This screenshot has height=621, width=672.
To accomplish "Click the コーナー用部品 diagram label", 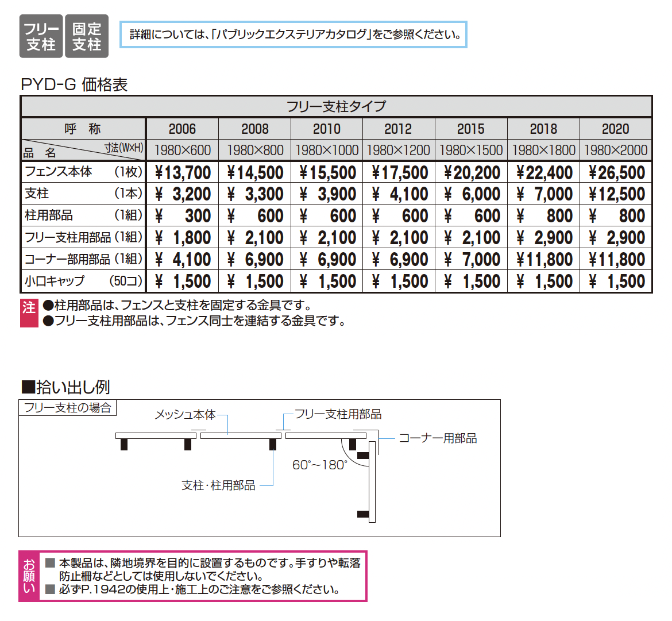I will [x=438, y=438].
